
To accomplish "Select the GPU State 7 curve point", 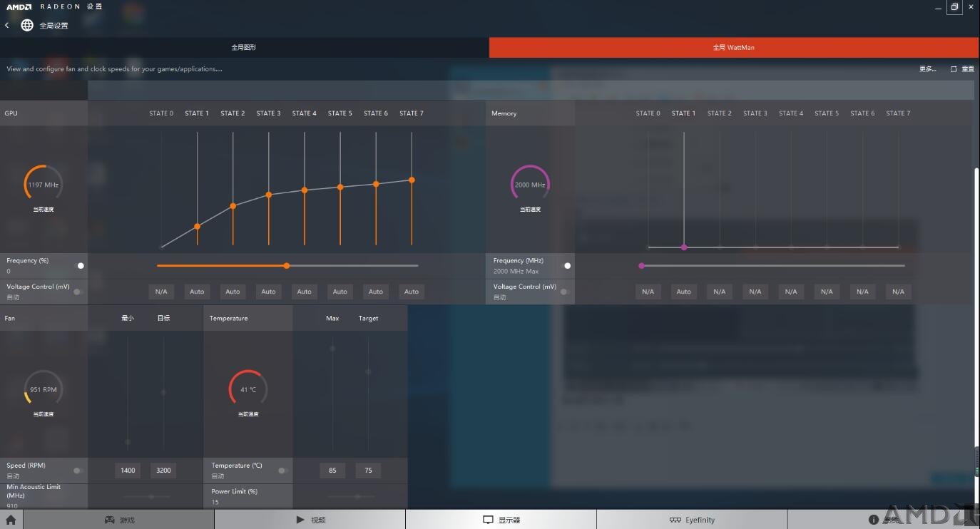I will pyautogui.click(x=412, y=180).
